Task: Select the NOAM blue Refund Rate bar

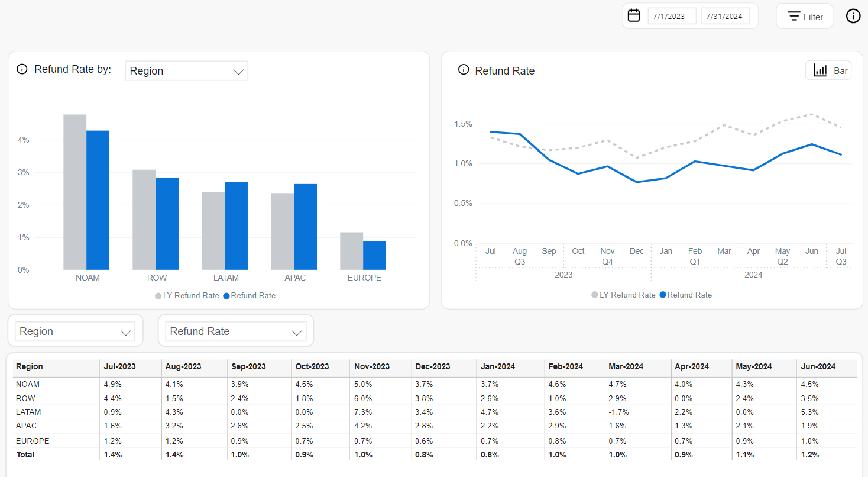Action: pos(98,200)
